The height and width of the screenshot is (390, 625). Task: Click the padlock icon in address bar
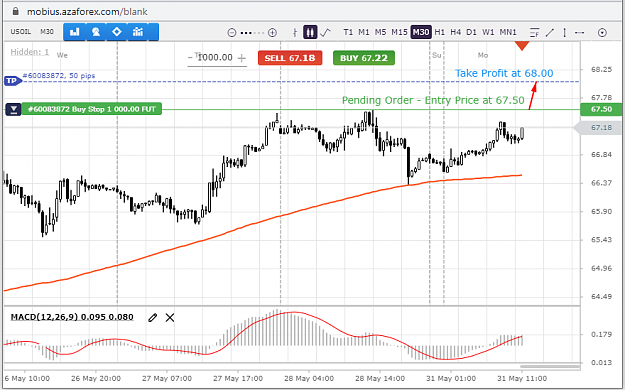point(16,11)
